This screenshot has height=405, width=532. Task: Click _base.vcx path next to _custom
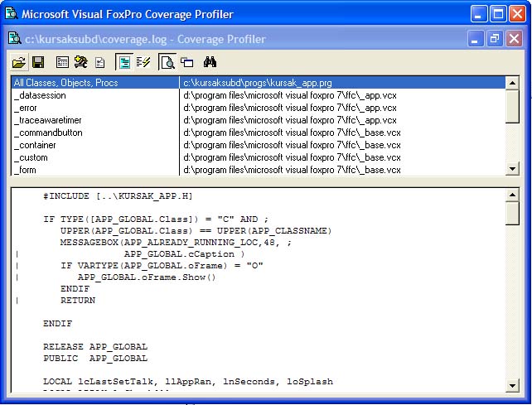click(x=292, y=157)
